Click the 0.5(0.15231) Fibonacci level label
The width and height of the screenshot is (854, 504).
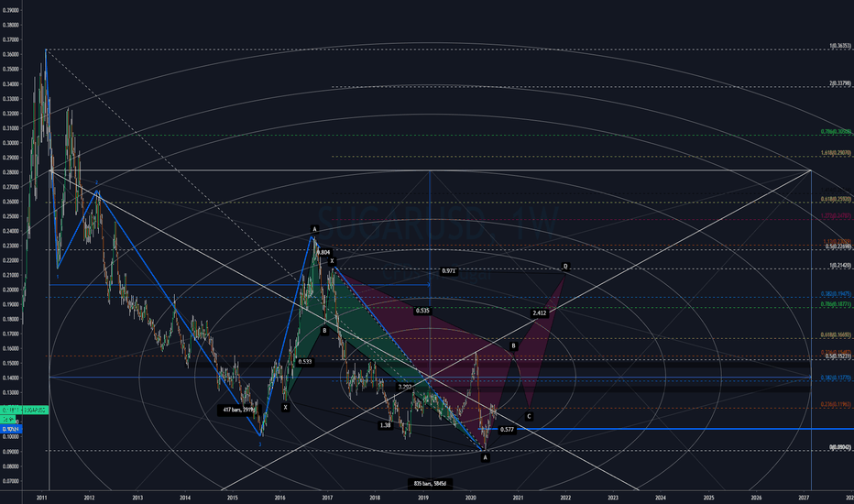pos(838,356)
